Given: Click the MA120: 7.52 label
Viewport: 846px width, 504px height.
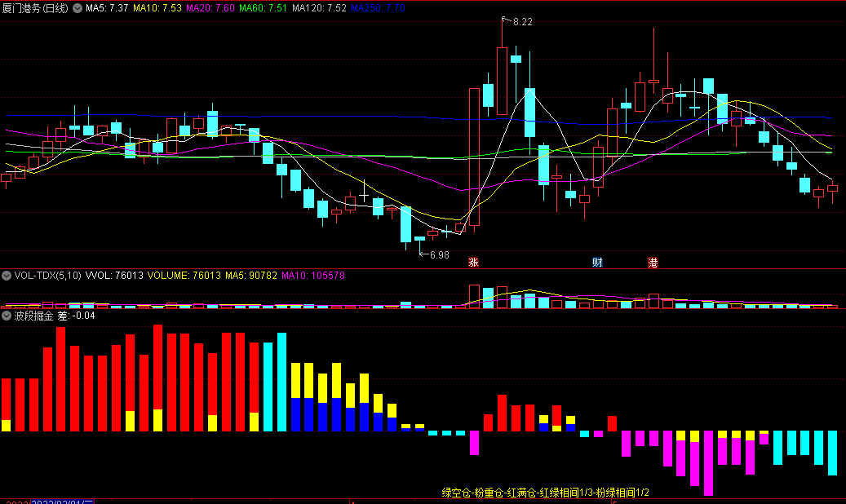Looking at the screenshot, I should 319,8.
